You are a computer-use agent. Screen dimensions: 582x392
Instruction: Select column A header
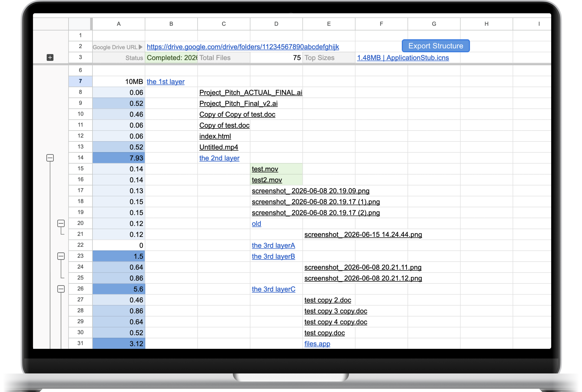tap(119, 24)
